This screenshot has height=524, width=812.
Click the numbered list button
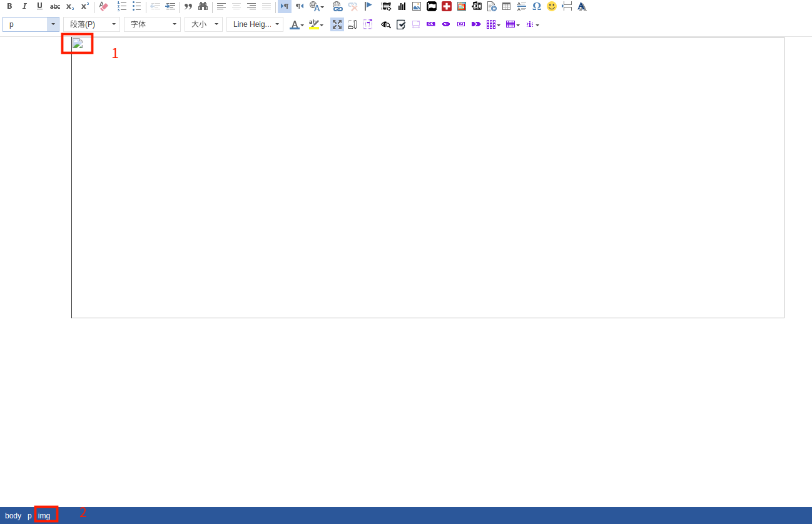tap(122, 6)
